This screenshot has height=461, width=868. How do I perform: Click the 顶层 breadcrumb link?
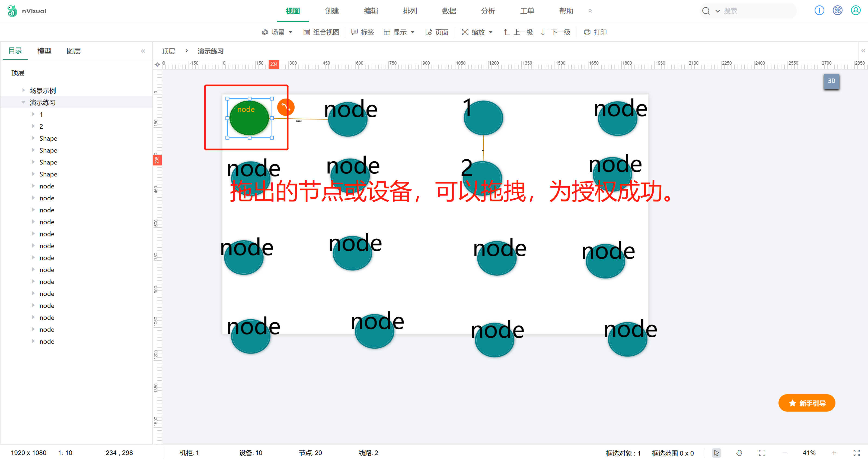168,51
